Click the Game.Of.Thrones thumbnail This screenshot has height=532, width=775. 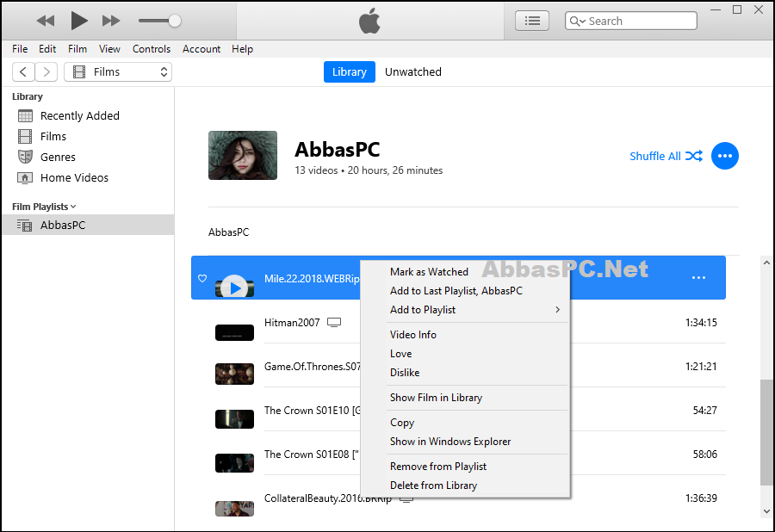[234, 374]
